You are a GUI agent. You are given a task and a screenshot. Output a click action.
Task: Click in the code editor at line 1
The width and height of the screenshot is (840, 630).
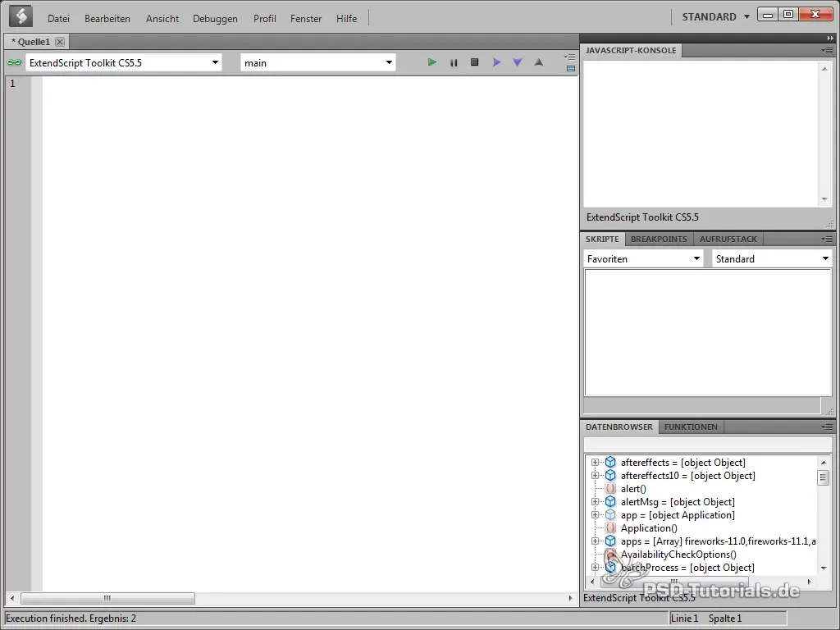click(309, 83)
